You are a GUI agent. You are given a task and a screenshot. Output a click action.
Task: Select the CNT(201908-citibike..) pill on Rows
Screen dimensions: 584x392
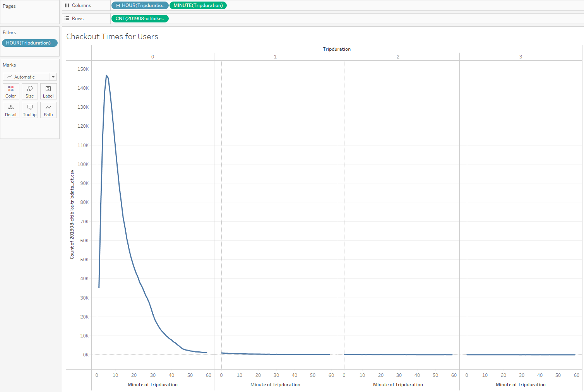pyautogui.click(x=140, y=18)
